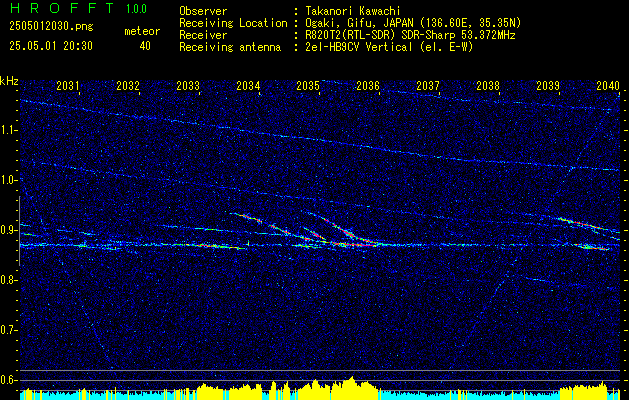Click time marker 2031
Screen dimensions: 629x400
[68, 85]
